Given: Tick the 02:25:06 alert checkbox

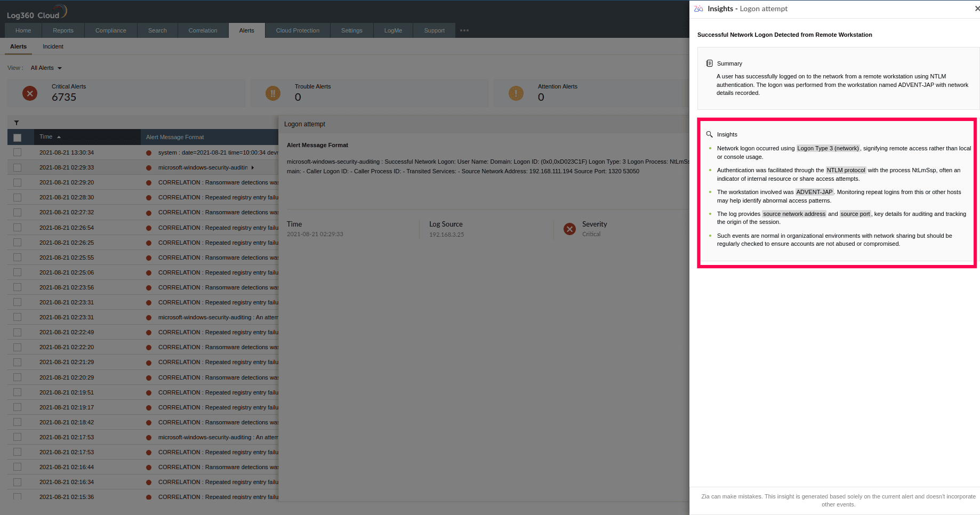Looking at the screenshot, I should tap(17, 272).
